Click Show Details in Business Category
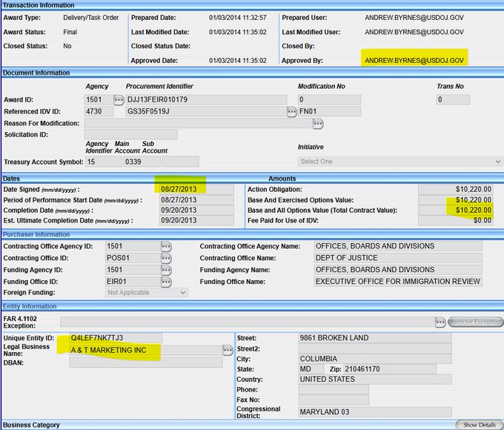The height and width of the screenshot is (430, 504). [480, 425]
